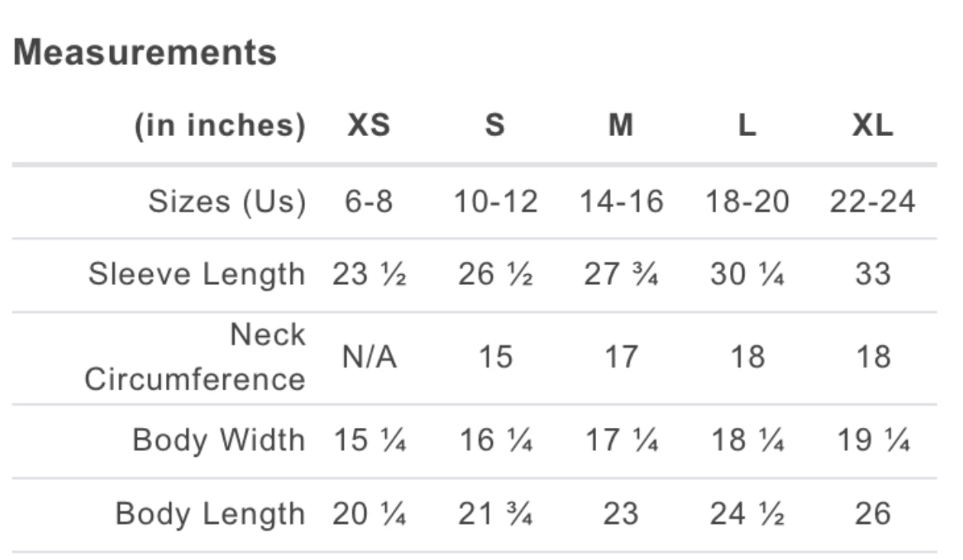Select the Sizes (Us) row label
963x560 pixels.
(x=226, y=202)
